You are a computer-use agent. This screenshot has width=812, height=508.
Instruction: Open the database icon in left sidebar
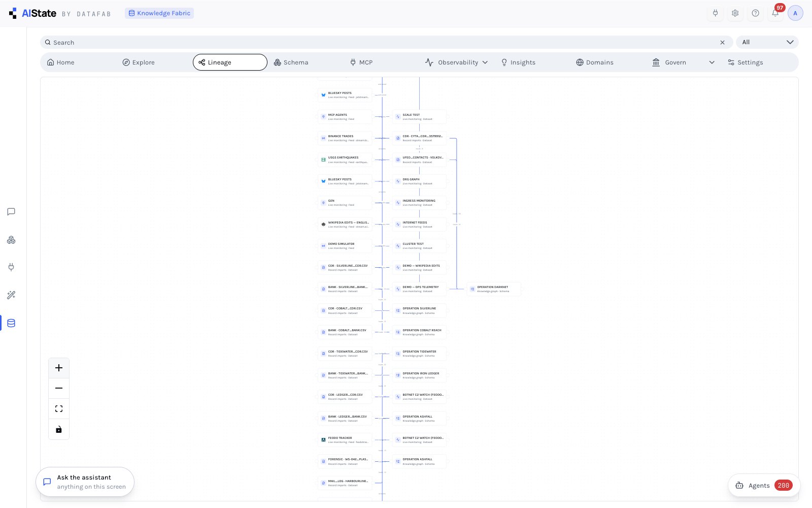click(x=11, y=323)
